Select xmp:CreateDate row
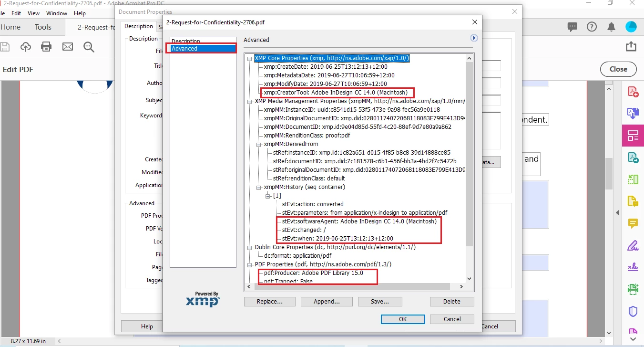This screenshot has width=644, height=347. click(x=326, y=67)
